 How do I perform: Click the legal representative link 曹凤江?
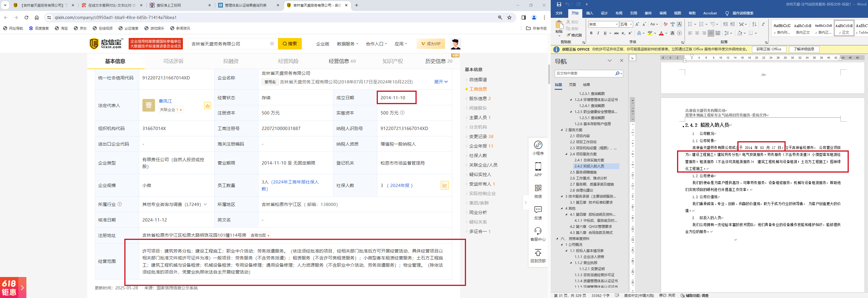click(x=165, y=101)
